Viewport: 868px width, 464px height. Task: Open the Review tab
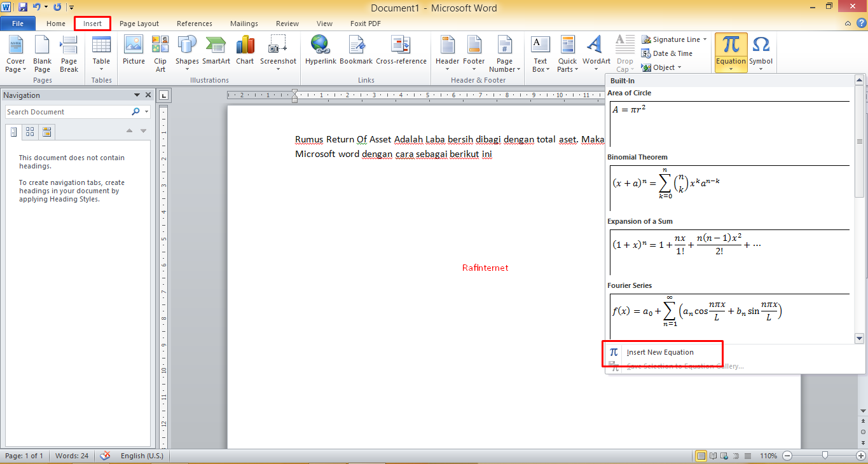[287, 24]
